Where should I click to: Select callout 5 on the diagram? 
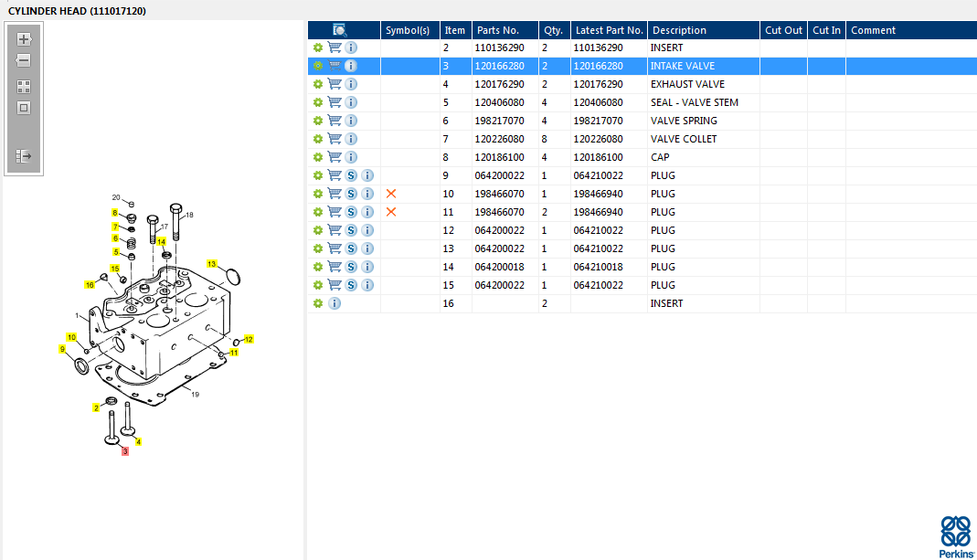pos(116,252)
